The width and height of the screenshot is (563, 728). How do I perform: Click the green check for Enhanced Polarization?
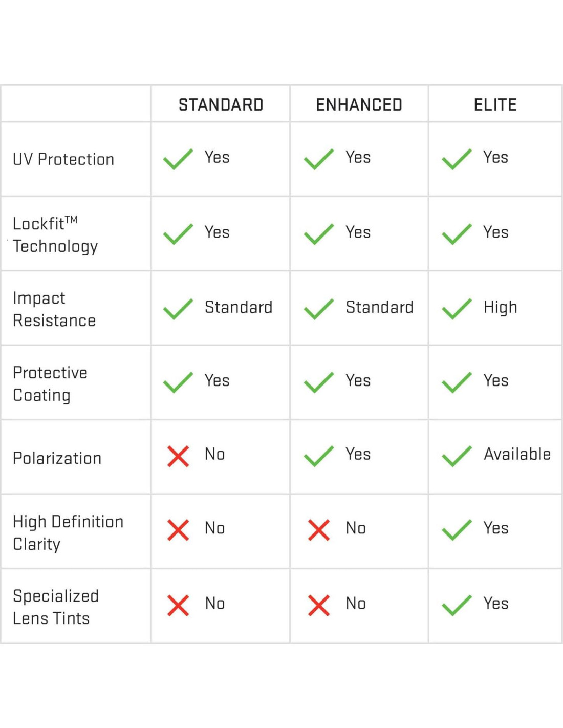[319, 456]
